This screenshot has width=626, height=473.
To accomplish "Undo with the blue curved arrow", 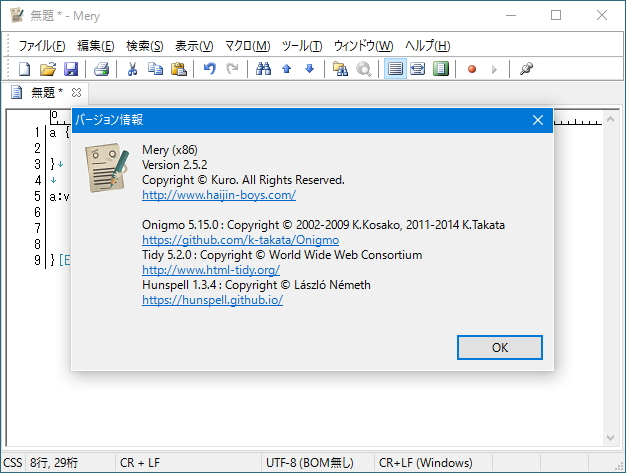I will (210, 69).
